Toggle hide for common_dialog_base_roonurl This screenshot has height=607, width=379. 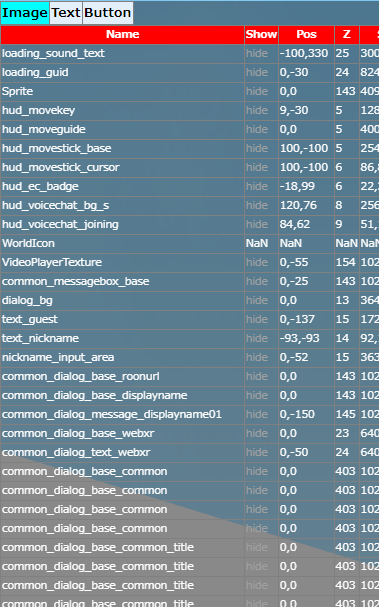click(257, 376)
